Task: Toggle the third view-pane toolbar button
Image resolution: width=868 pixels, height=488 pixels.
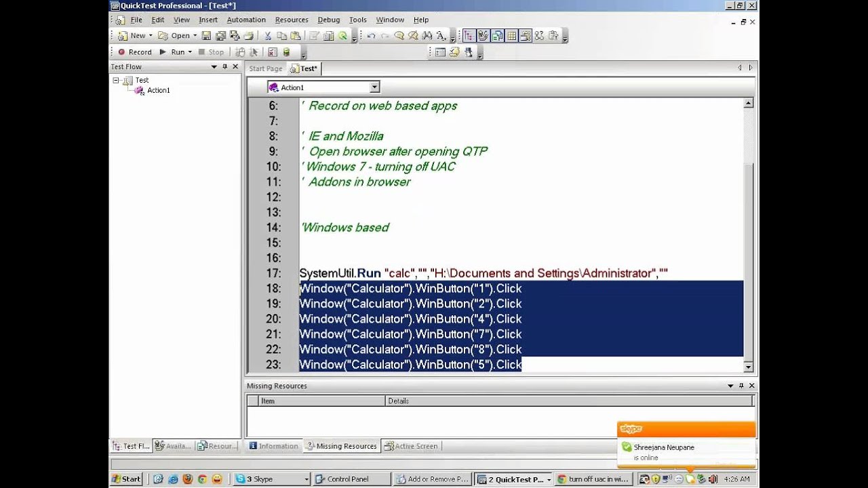Action: click(x=498, y=35)
